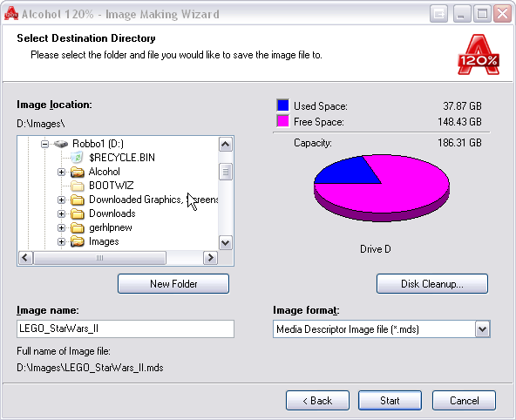Image resolution: width=516 pixels, height=420 pixels.
Task: Expand the Images folder node
Action: tap(61, 241)
